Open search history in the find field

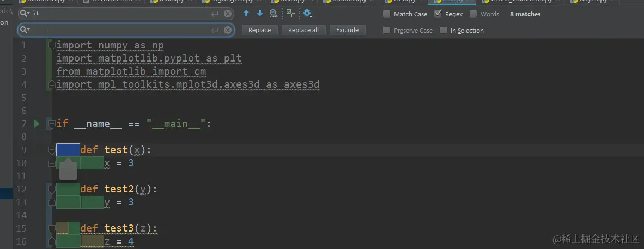[x=25, y=14]
